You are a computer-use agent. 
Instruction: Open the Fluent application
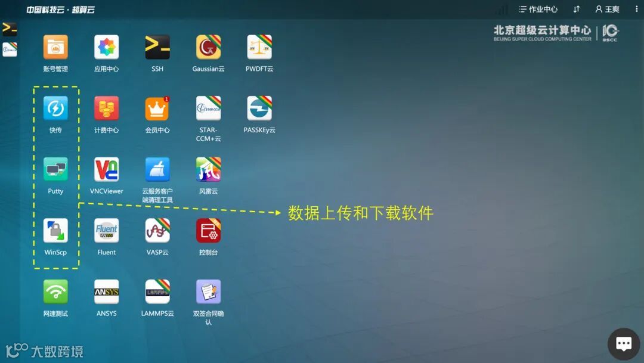[106, 230]
